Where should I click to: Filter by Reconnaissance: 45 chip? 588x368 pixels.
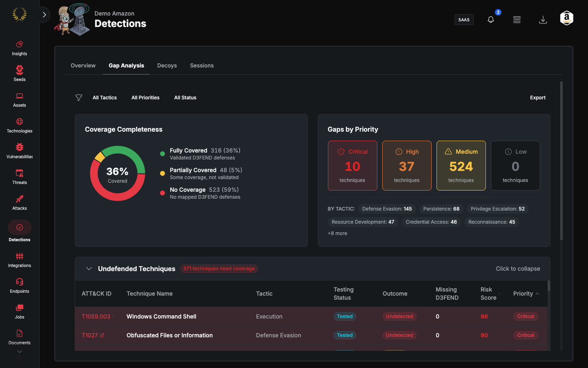[x=492, y=222]
